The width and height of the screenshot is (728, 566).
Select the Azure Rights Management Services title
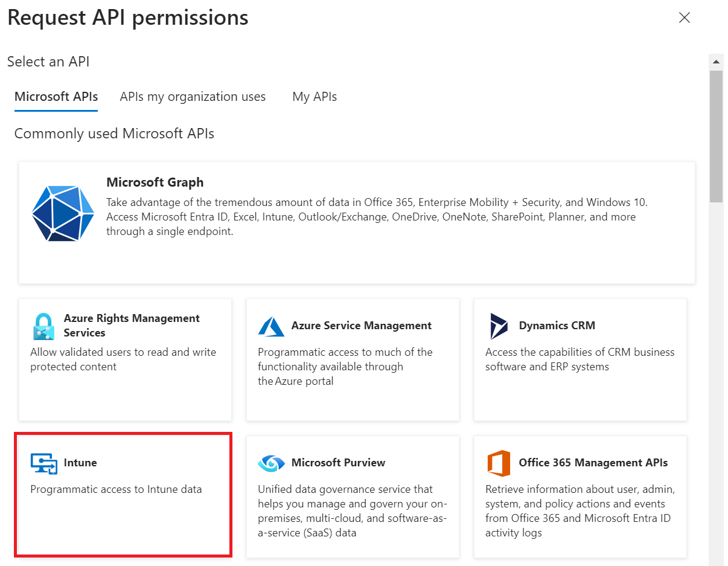(x=132, y=325)
